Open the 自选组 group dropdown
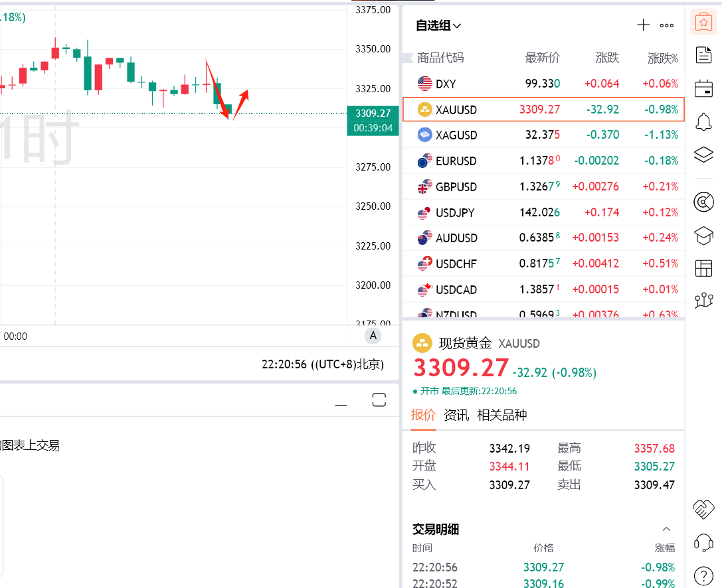This screenshot has height=588, width=722. 438,25
